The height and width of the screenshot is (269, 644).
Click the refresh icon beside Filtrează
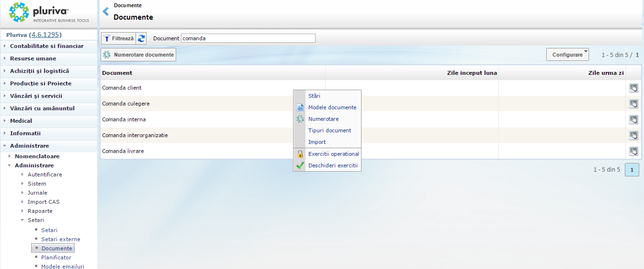click(141, 38)
